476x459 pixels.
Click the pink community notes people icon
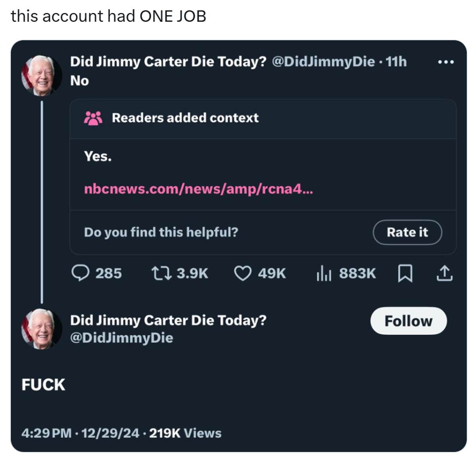93,118
